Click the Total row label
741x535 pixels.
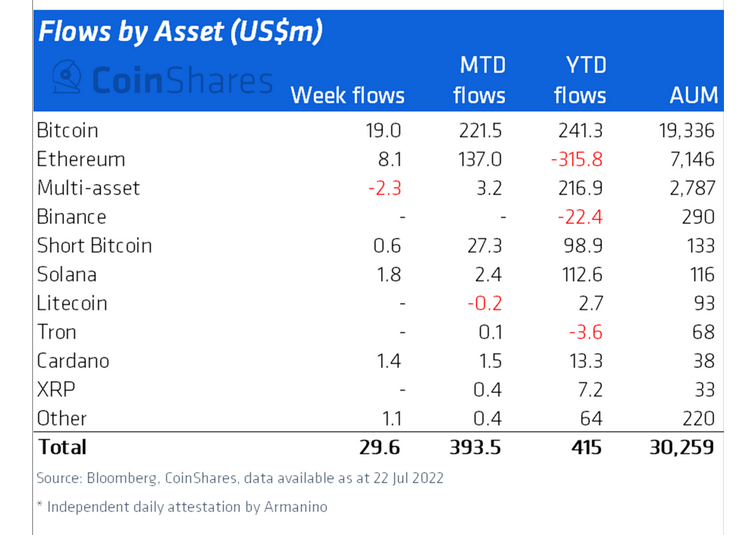[62, 447]
